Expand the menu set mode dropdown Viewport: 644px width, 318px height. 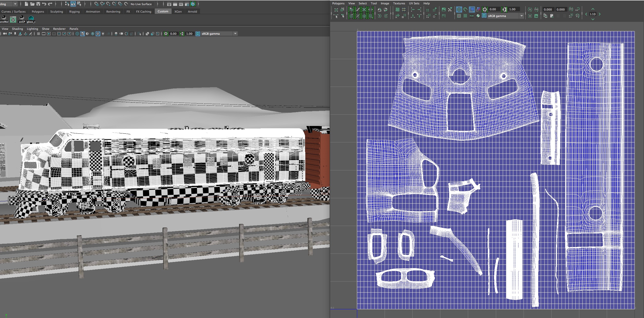[x=15, y=4]
